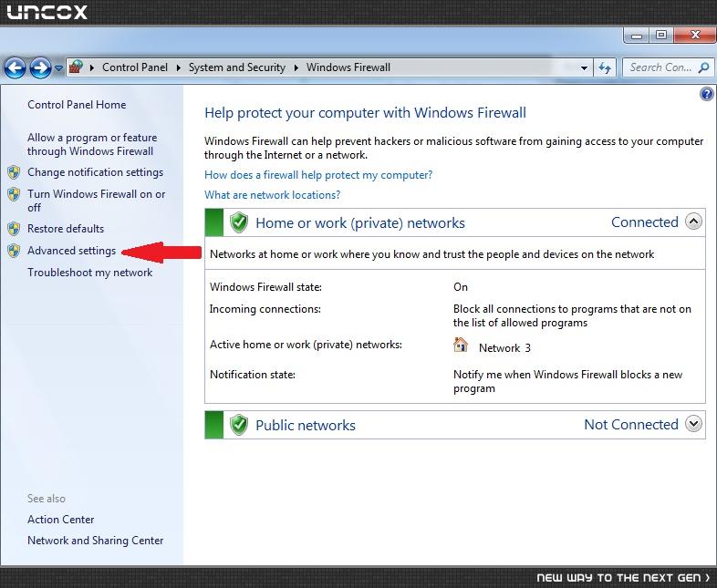Click the firewall icon in address bar
Image resolution: width=717 pixels, height=588 pixels.
76,67
